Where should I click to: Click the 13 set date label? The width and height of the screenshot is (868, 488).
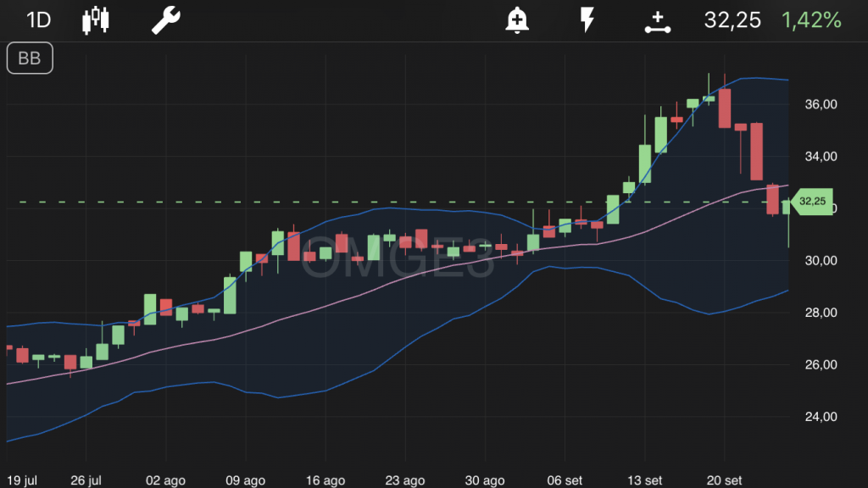(645, 480)
